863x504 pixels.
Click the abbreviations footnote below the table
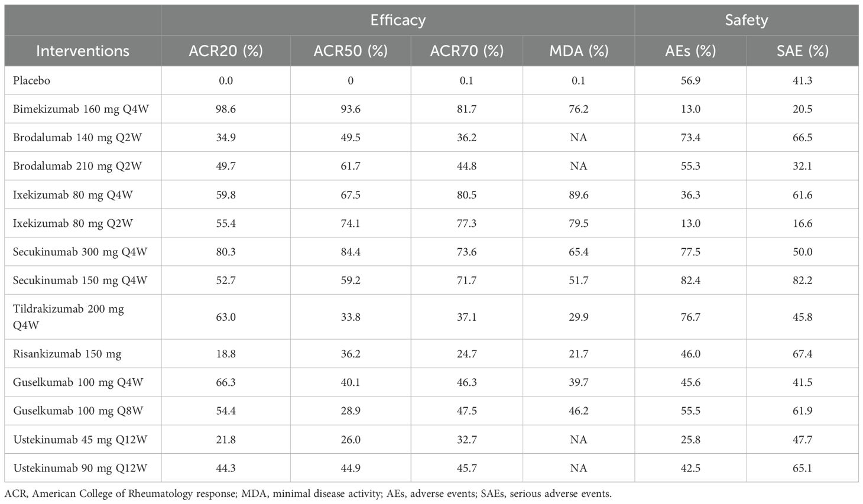[x=308, y=494]
